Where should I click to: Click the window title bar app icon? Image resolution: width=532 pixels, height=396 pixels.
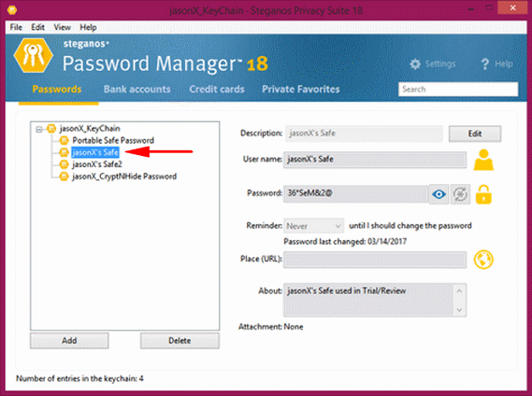click(12, 10)
